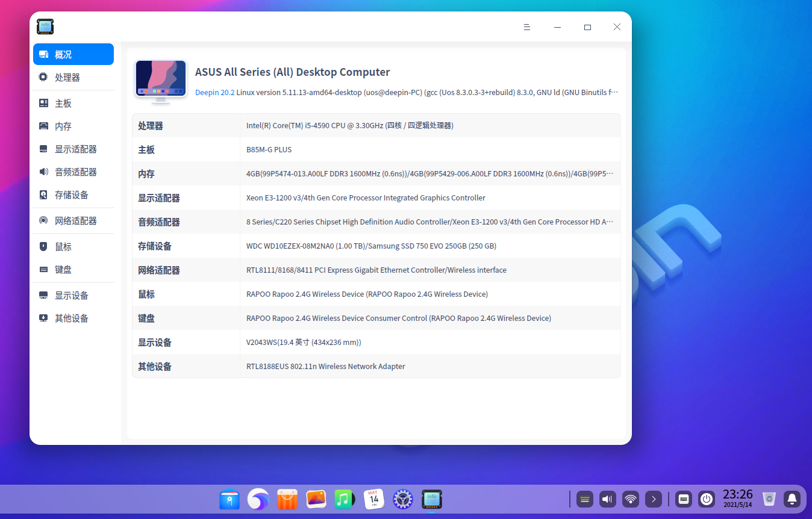This screenshot has height=519, width=812.
Task: Open the Deepin 20.2 link
Action: click(215, 93)
